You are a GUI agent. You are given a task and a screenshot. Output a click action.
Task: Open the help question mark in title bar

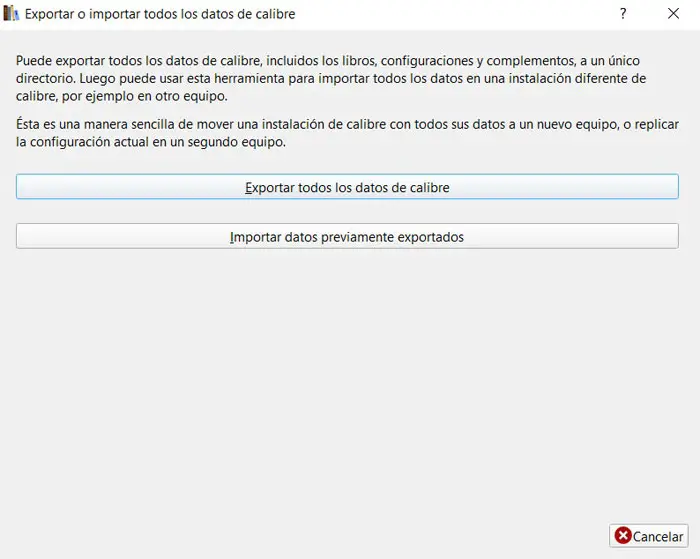pyautogui.click(x=623, y=14)
